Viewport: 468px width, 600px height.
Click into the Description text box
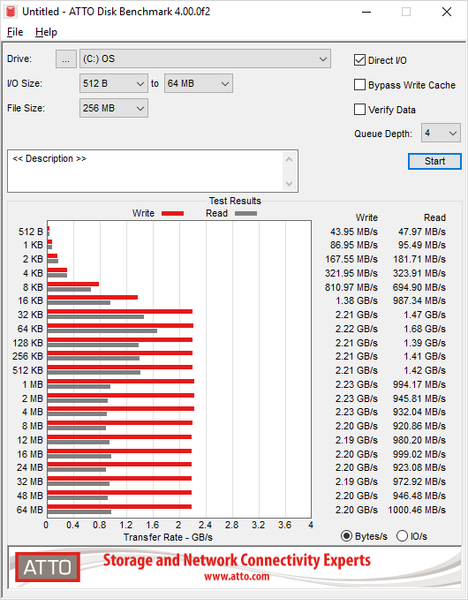[145, 171]
